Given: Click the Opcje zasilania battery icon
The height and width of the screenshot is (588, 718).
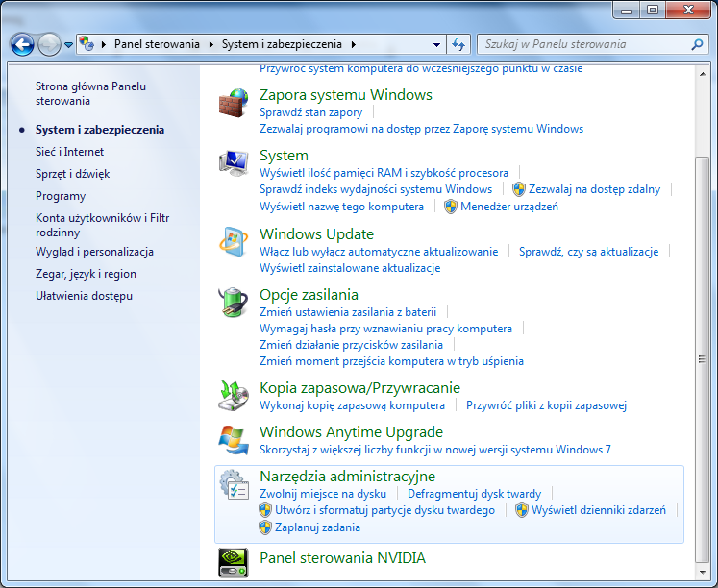Looking at the screenshot, I should click(x=234, y=304).
